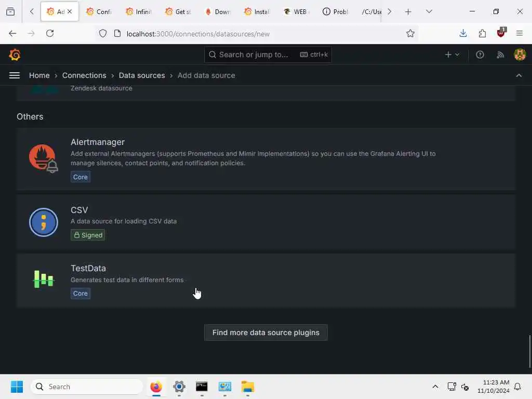Click the tracking protection shield icon
532x399 pixels.
tap(103, 34)
